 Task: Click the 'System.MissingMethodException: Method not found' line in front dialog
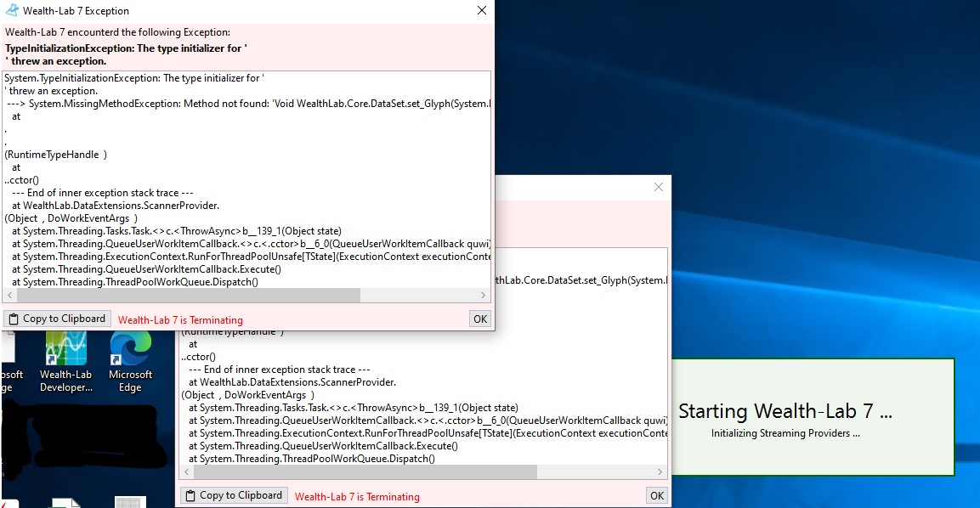[249, 104]
